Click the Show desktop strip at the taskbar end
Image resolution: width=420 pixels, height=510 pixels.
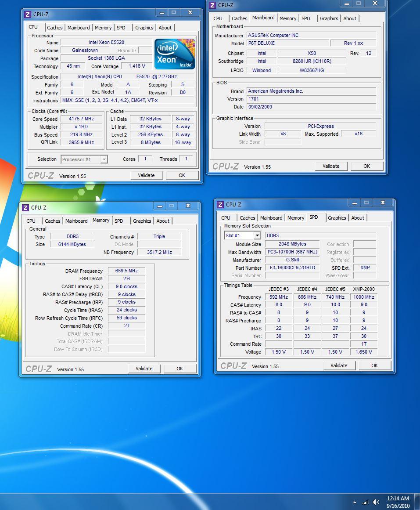coord(417,502)
